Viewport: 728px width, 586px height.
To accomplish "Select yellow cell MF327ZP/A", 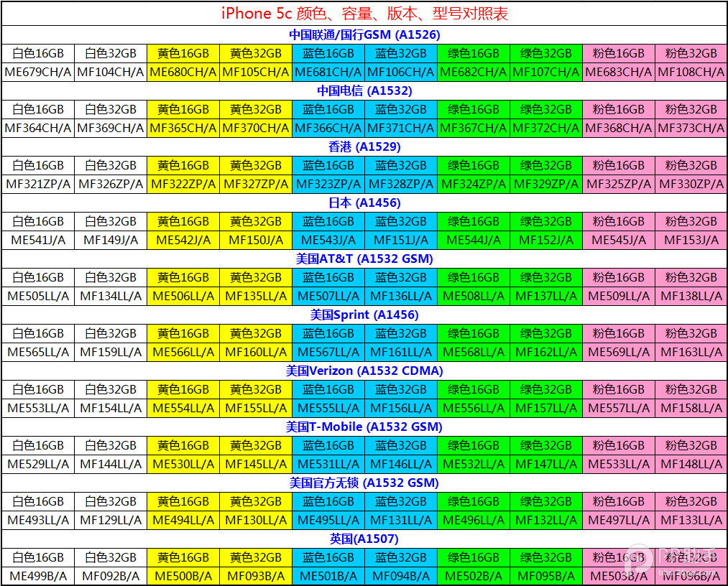I will pos(256,184).
